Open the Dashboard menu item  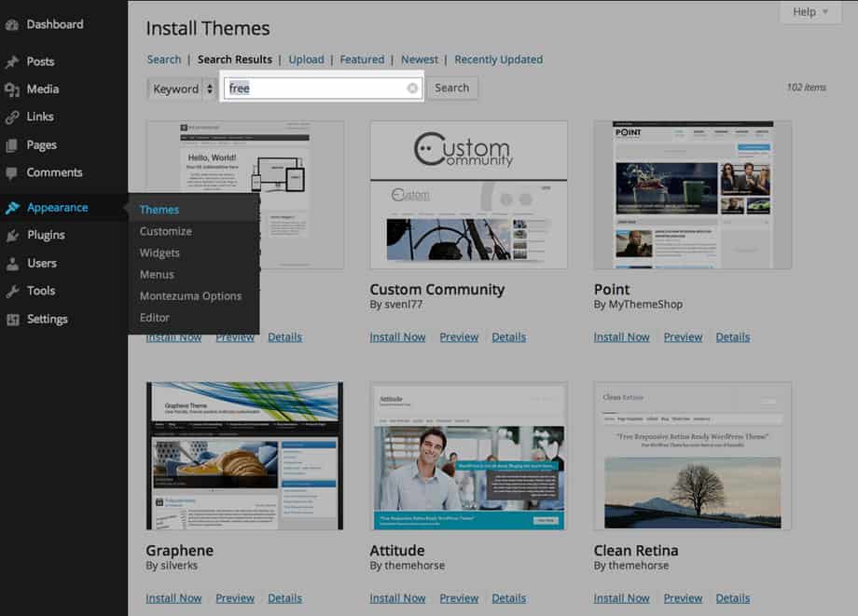click(55, 24)
